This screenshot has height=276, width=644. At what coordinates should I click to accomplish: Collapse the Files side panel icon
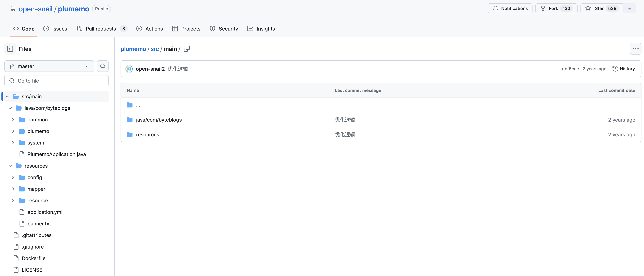point(10,49)
